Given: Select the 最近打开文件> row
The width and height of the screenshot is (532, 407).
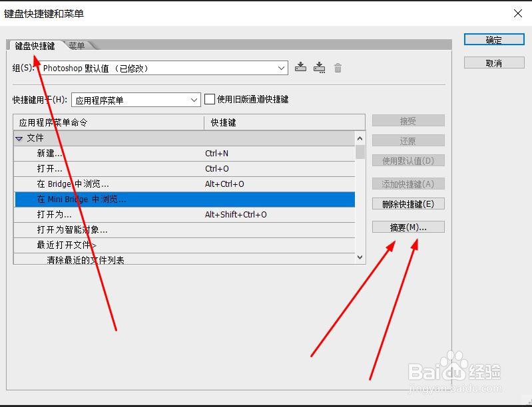Looking at the screenshot, I should click(x=184, y=245).
